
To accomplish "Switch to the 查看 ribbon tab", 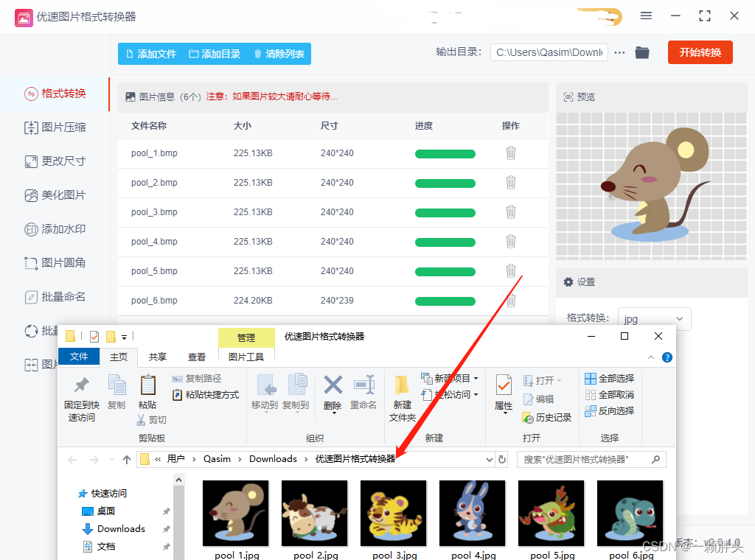I will (196, 357).
